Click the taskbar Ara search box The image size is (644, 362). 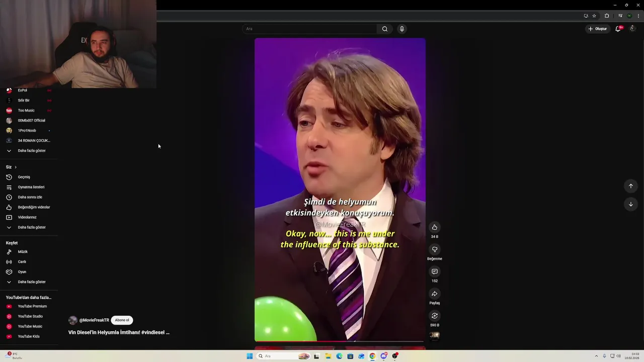[283, 356]
